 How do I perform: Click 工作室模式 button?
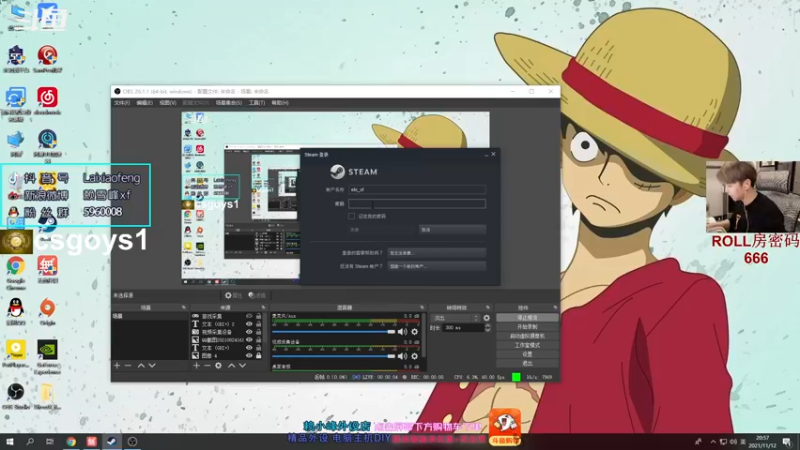pyautogui.click(x=527, y=345)
